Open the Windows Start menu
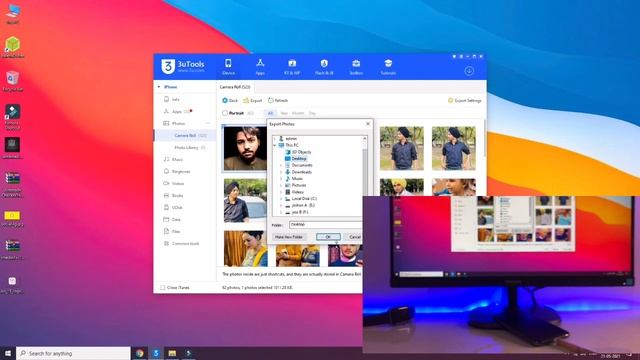 click(8, 353)
